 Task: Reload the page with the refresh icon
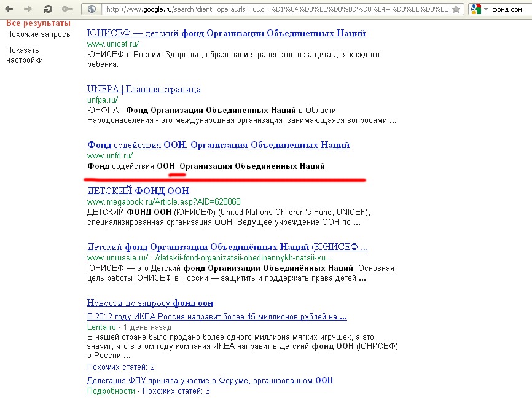coord(48,9)
